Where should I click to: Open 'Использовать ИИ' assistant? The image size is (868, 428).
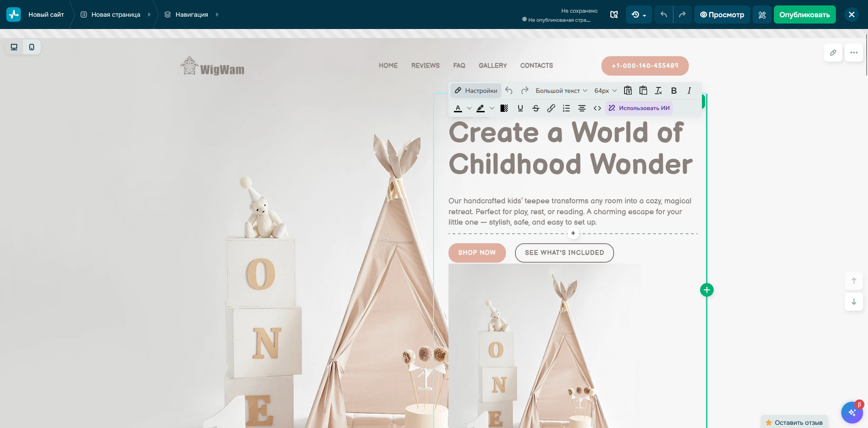click(x=639, y=108)
